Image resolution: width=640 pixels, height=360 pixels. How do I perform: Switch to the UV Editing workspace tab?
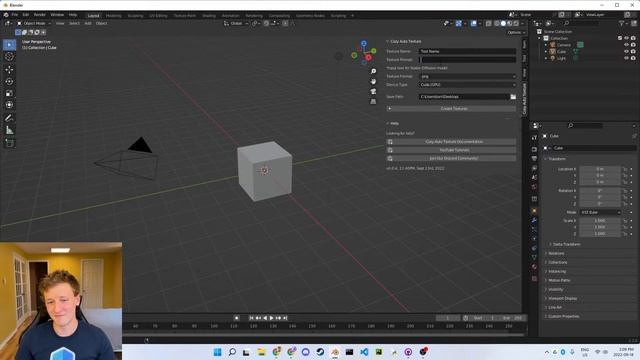[158, 16]
